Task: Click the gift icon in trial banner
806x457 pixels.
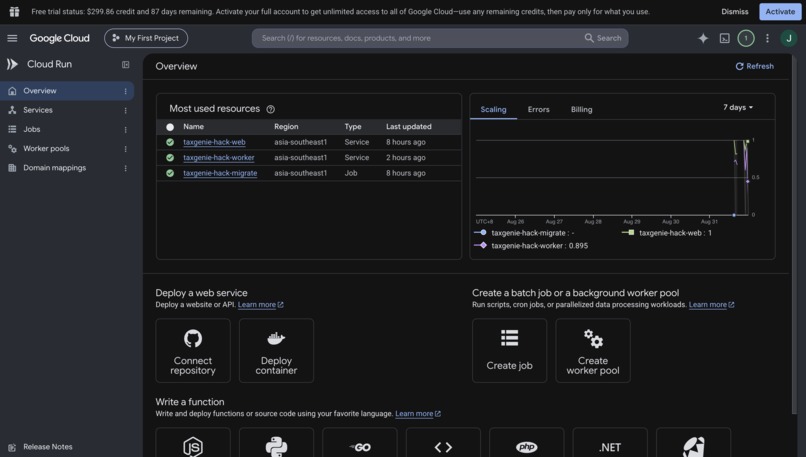Action: click(x=14, y=11)
